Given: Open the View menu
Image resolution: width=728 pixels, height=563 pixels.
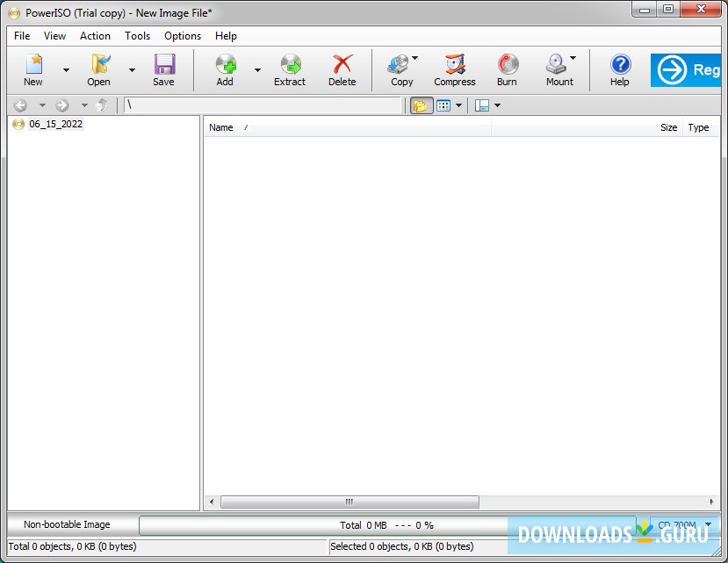Looking at the screenshot, I should pos(54,36).
